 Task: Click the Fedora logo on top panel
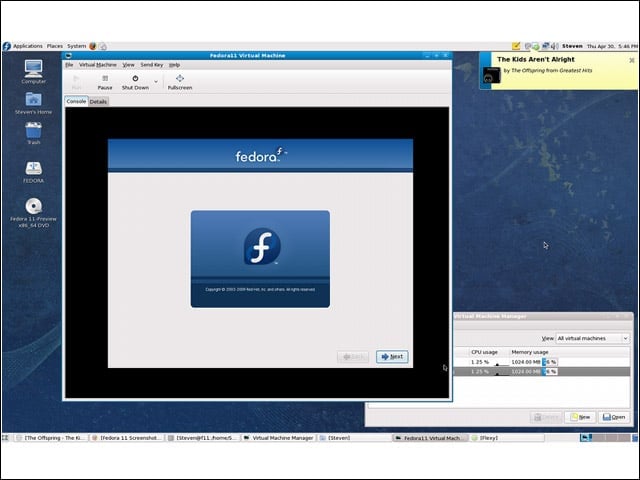click(7, 46)
